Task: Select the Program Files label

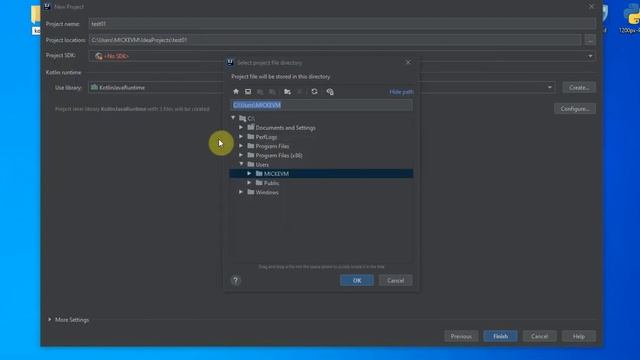Action: 272,146
